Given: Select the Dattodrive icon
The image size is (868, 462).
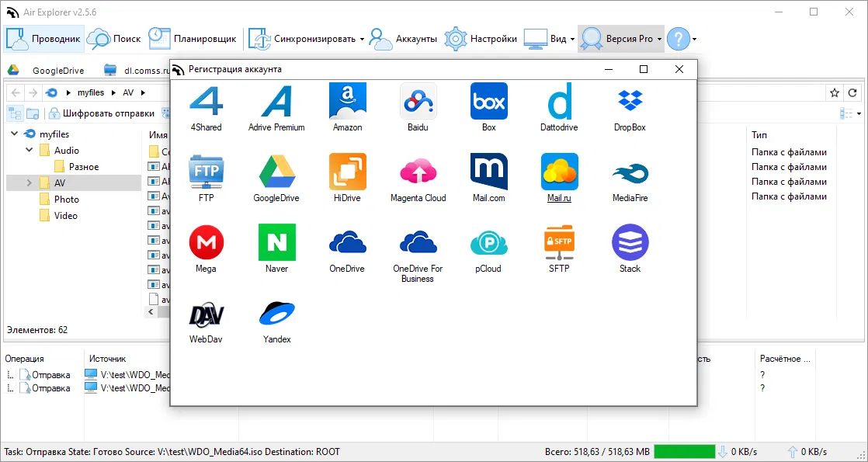Looking at the screenshot, I should pyautogui.click(x=559, y=102).
